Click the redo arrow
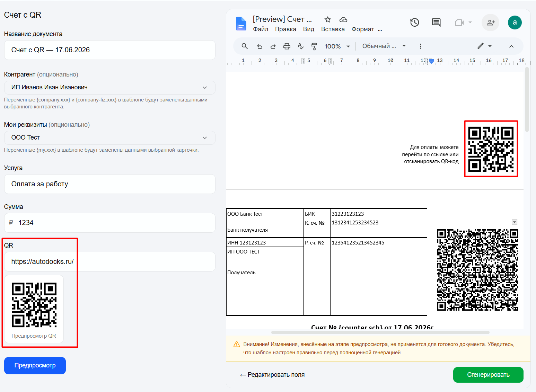 click(x=273, y=46)
